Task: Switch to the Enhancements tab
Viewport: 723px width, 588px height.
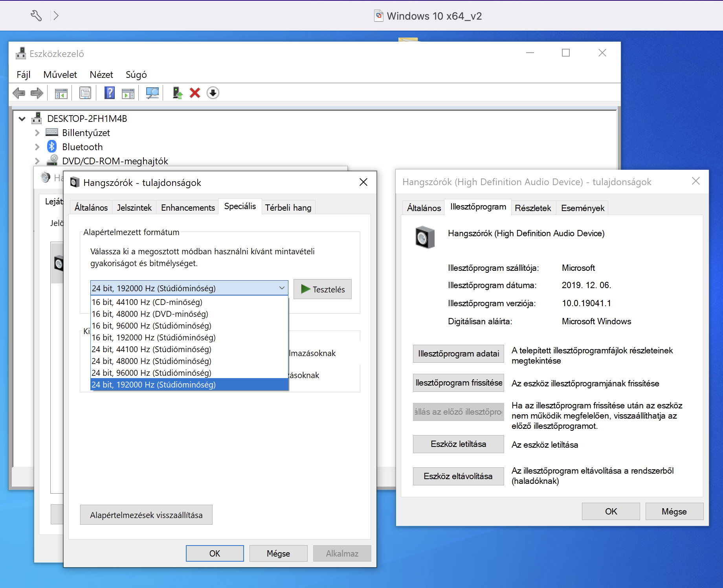Action: [x=188, y=208]
